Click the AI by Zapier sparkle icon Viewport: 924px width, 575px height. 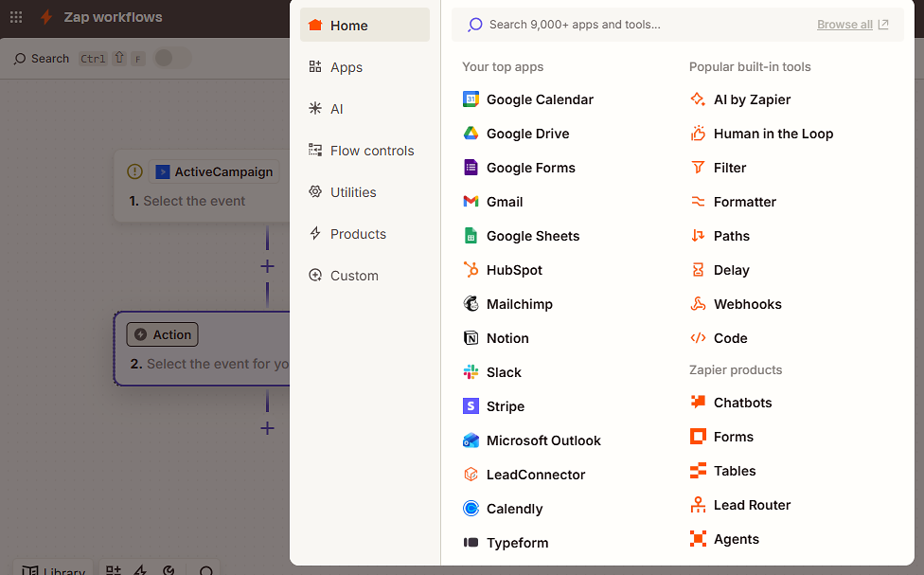698,99
